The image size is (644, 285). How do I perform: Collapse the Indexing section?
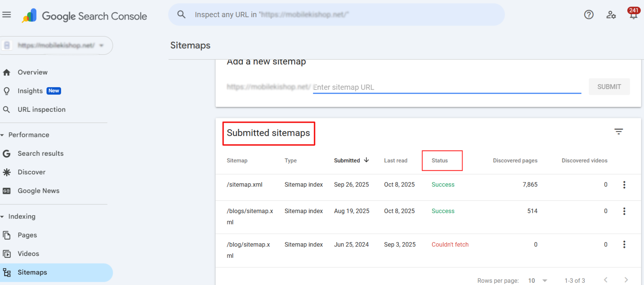point(2,217)
